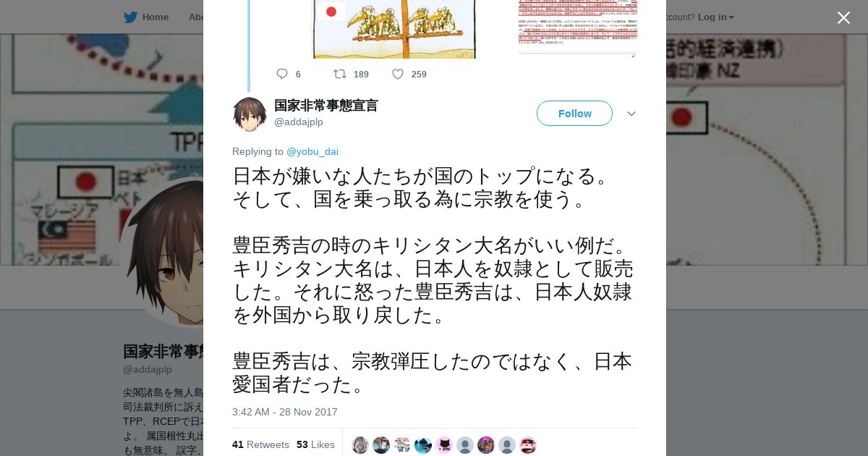Open the Log in dropdown
Image resolution: width=868 pixels, height=456 pixels.
(x=716, y=17)
